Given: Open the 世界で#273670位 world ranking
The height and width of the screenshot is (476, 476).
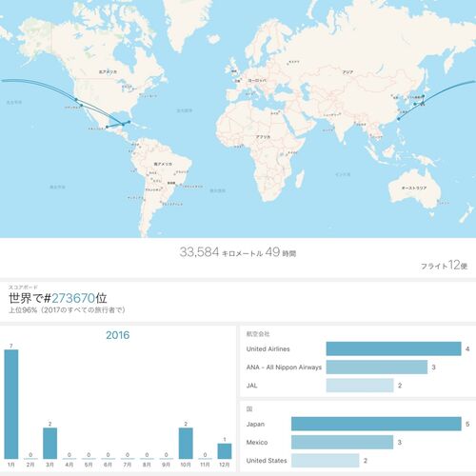Looking at the screenshot, I should (x=58, y=298).
